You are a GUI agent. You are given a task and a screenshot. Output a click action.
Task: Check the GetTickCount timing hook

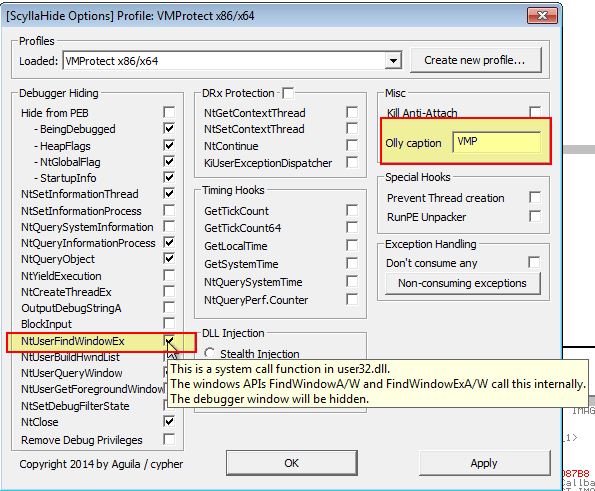(x=352, y=210)
